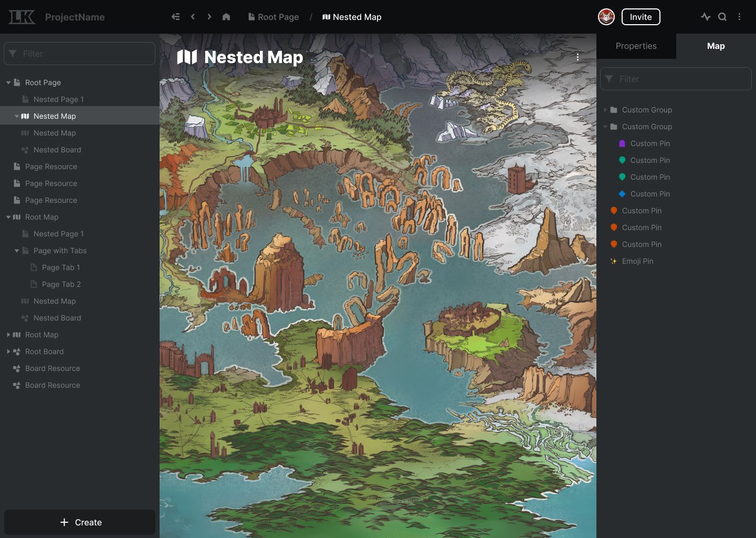Expand the Root Board tree item
Image resolution: width=756 pixels, height=538 pixels.
[x=8, y=351]
